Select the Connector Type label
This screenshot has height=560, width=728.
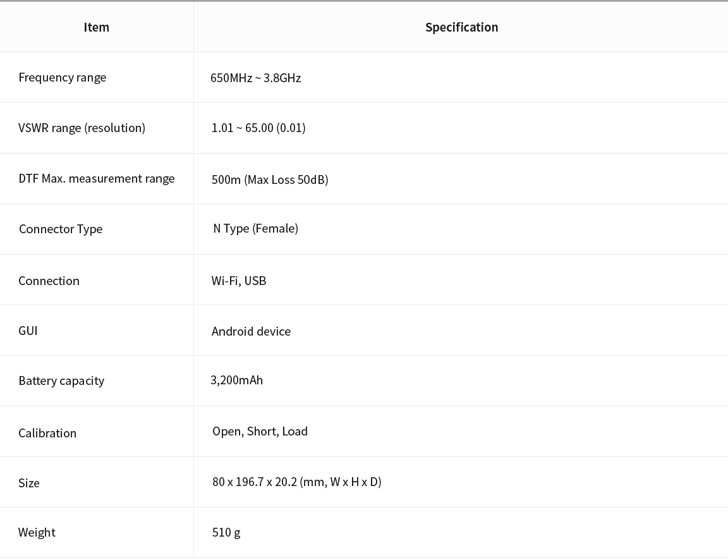[x=61, y=229]
